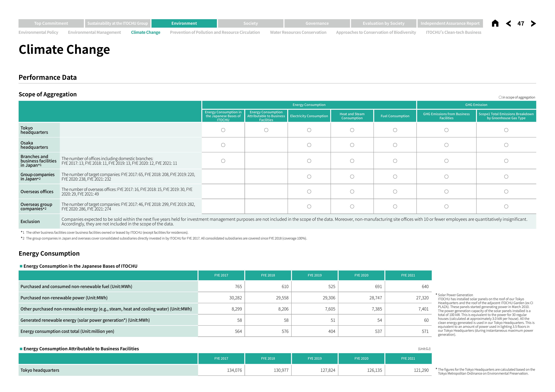Open Evaluation by Society tab

click(384, 23)
